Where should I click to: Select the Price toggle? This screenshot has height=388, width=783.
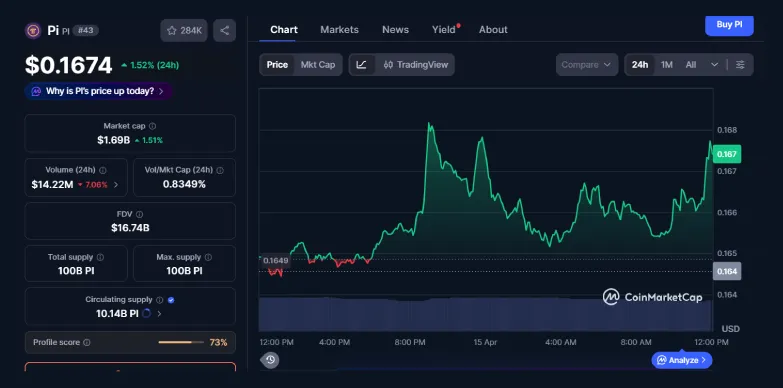tap(277, 65)
